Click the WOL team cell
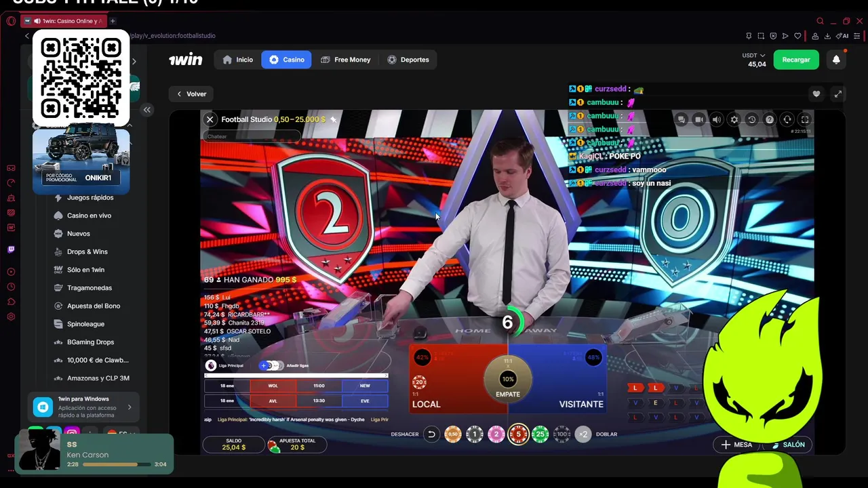Image resolution: width=868 pixels, height=488 pixels. click(273, 386)
